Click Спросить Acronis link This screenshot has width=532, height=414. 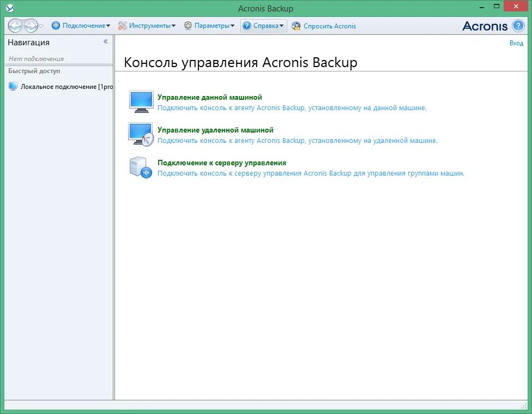click(x=329, y=26)
